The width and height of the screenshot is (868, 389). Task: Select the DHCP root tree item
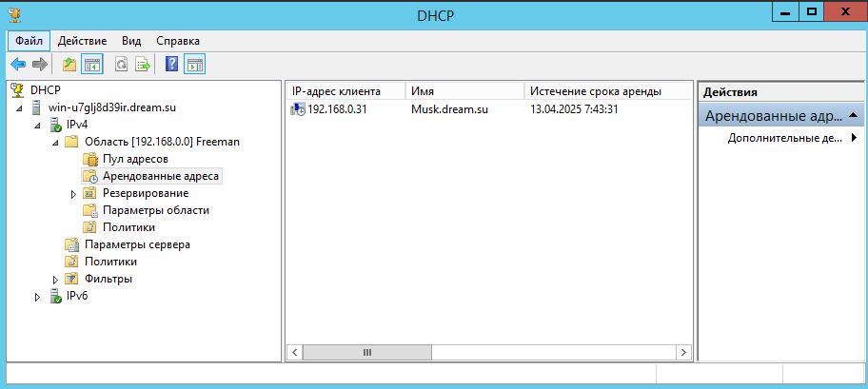[x=46, y=89]
